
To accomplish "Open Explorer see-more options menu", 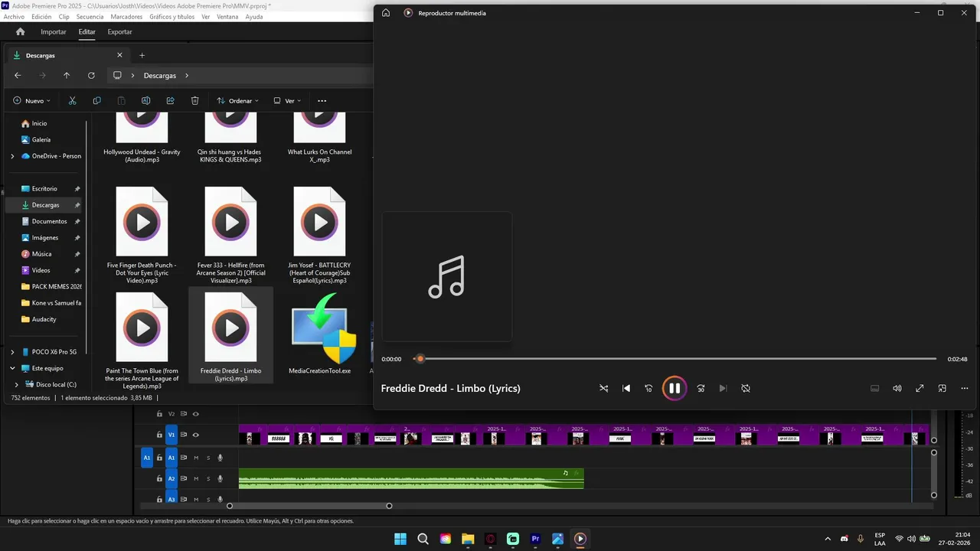I will point(322,101).
